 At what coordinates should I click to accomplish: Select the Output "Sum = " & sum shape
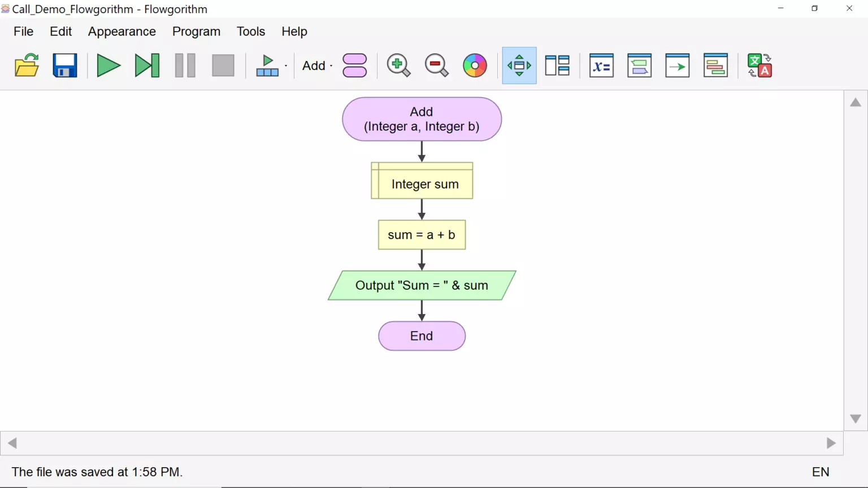422,285
